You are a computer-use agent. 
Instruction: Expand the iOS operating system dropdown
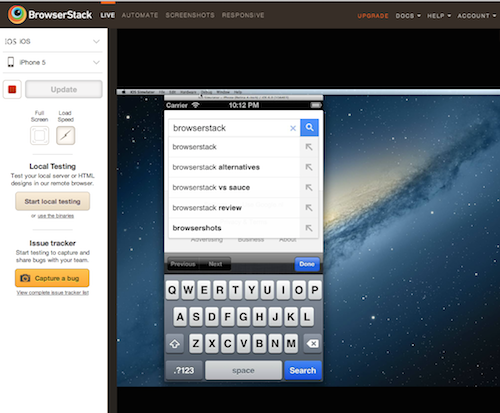[x=52, y=41]
